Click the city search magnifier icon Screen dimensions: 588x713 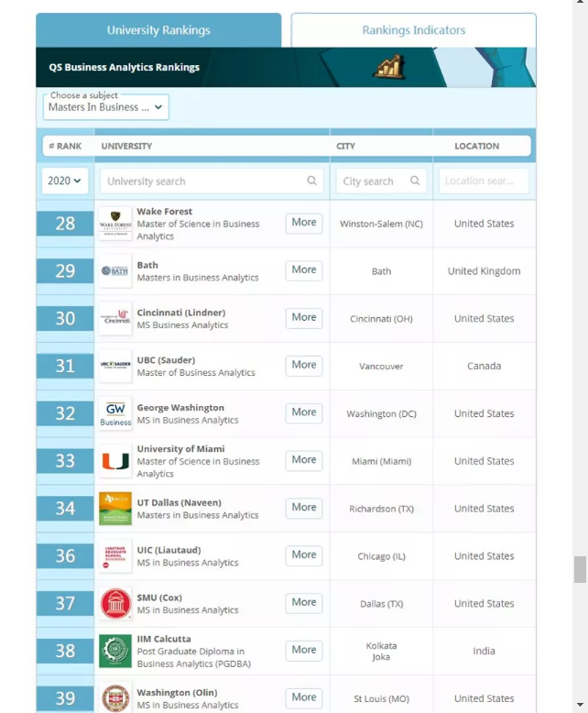coord(415,181)
